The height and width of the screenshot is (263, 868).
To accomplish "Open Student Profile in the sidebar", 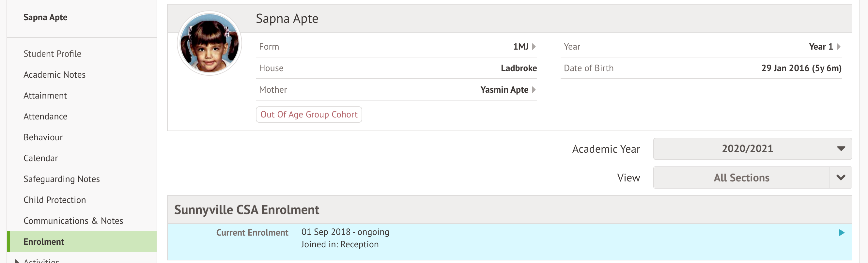I will (x=52, y=54).
